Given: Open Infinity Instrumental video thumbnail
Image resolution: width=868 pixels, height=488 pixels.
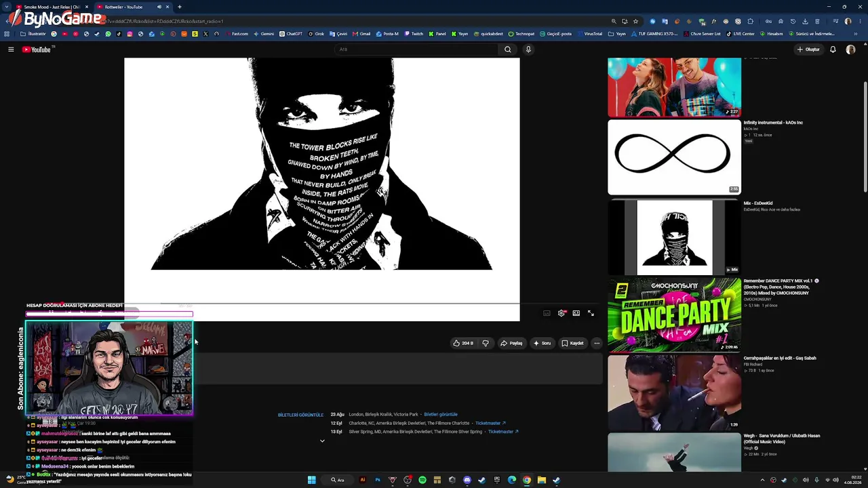Looking at the screenshot, I should point(674,157).
